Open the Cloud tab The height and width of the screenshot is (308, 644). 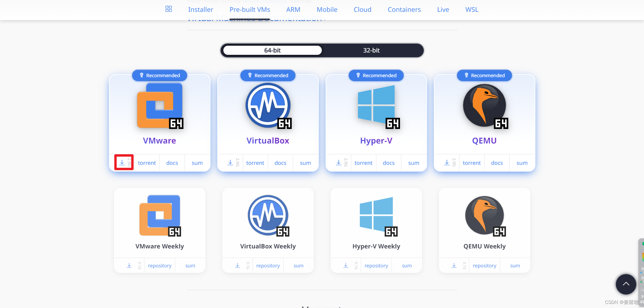point(362,9)
